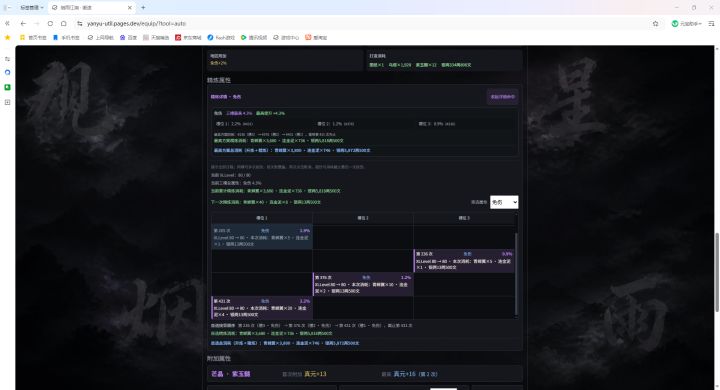
Task: Go back to the previous page
Action: [x=23, y=23]
